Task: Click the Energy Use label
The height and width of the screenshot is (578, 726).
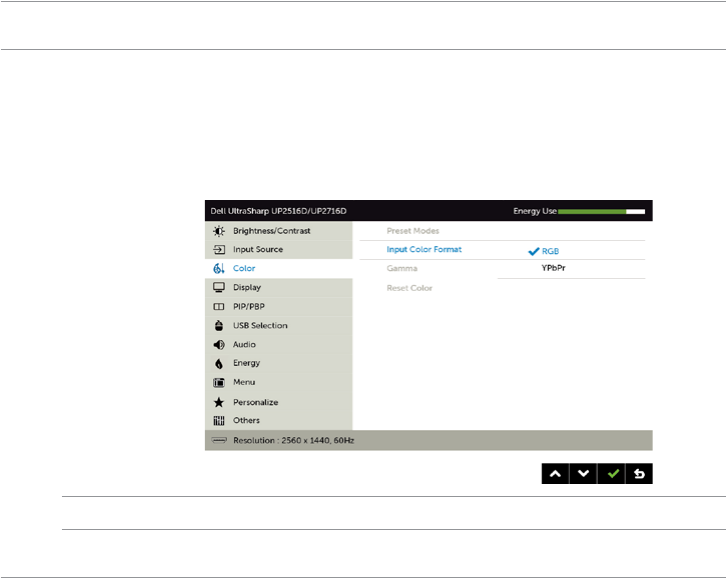Action: 535,211
